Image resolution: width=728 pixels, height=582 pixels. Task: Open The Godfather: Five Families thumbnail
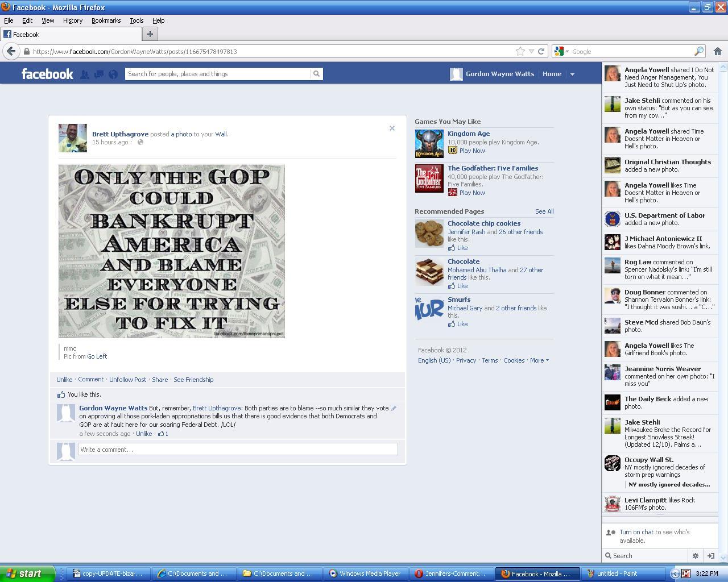tap(429, 178)
